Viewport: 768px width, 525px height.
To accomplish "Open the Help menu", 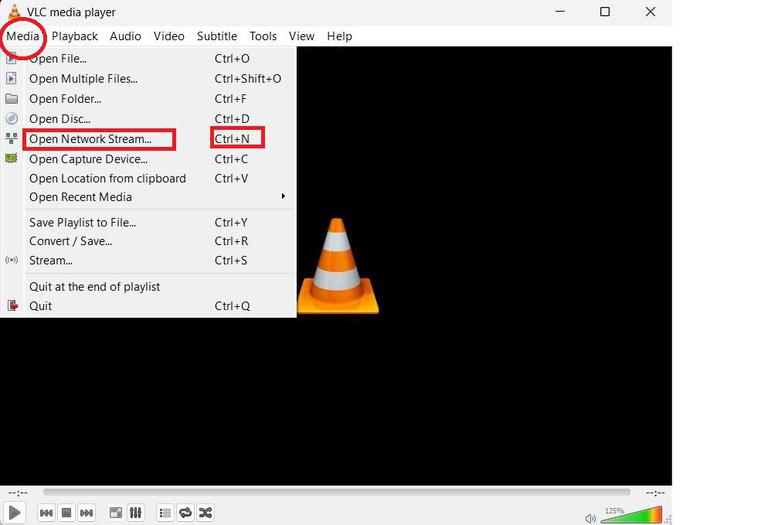I will click(339, 36).
